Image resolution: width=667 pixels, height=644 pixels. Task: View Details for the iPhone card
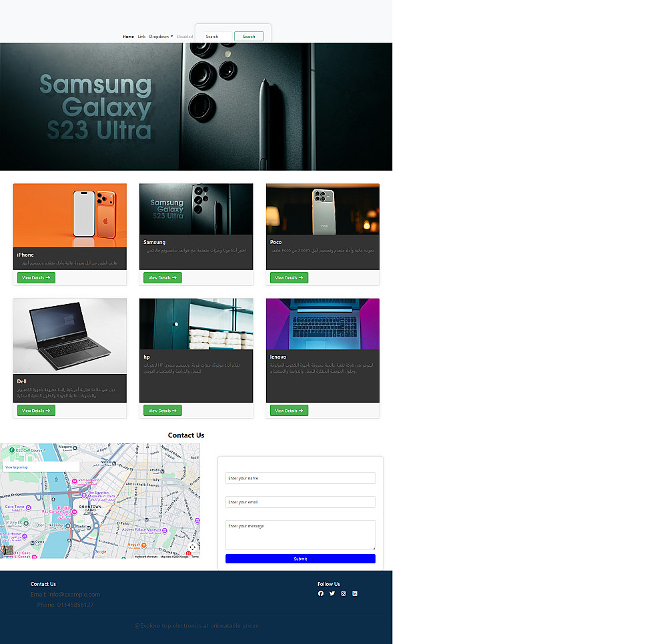[36, 277]
